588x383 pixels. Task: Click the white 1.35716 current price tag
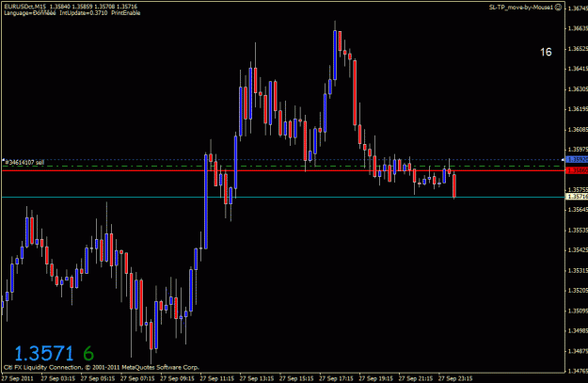[x=577, y=197]
